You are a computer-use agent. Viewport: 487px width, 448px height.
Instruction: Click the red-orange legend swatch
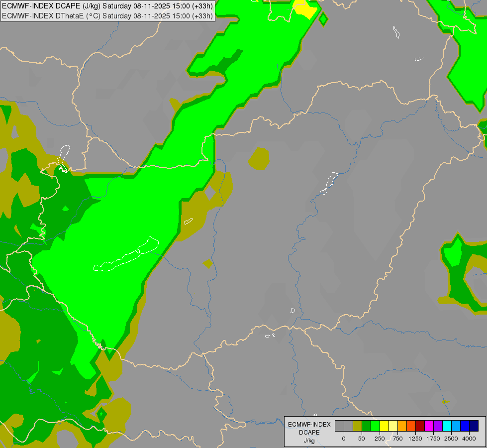pos(411,426)
